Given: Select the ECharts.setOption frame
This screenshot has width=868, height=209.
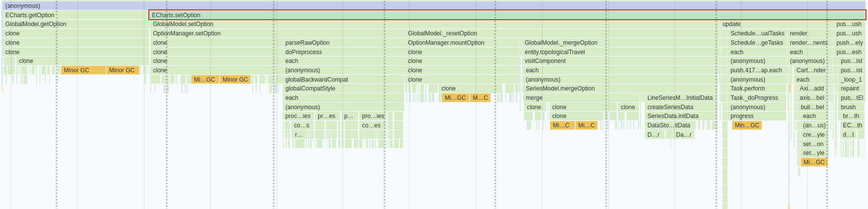Looking at the screenshot, I should pos(507,15).
